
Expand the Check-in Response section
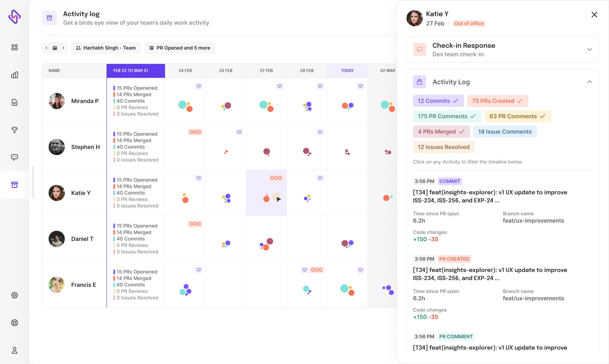pyautogui.click(x=590, y=49)
